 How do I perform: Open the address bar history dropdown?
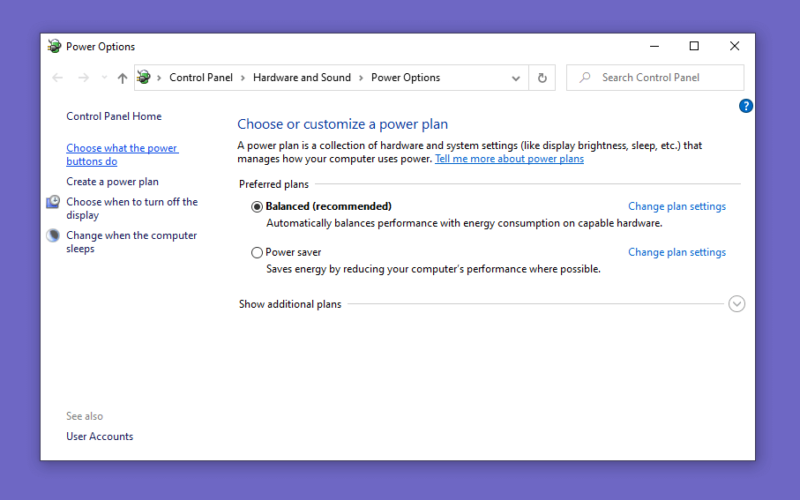coord(516,78)
